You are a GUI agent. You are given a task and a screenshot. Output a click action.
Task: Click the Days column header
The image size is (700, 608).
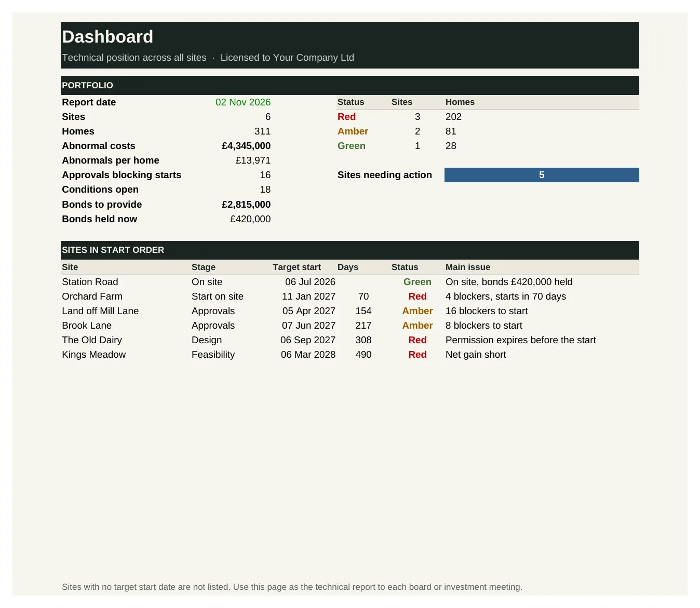point(348,267)
